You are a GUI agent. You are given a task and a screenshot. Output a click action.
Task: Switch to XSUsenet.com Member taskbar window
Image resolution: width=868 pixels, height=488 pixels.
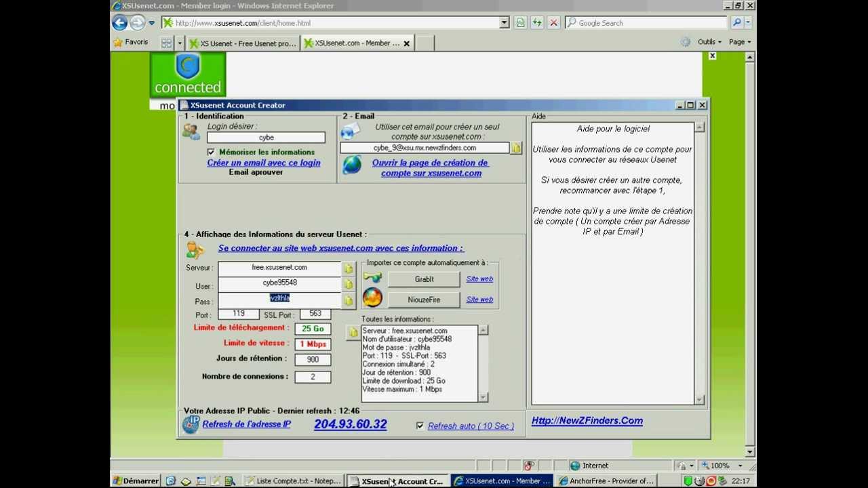pos(502,481)
